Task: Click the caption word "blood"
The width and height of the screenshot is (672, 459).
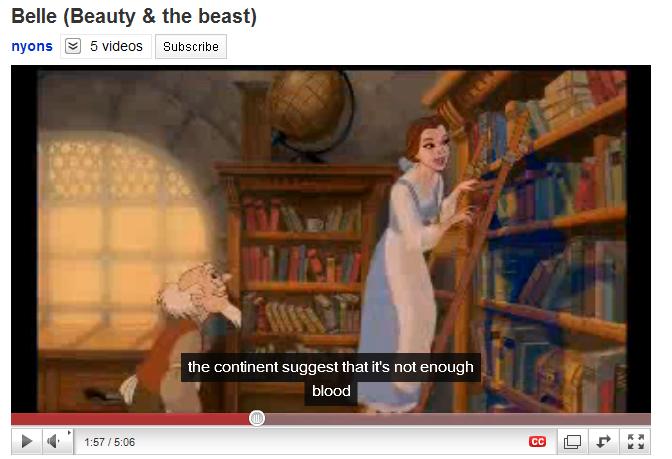Action: 331,391
